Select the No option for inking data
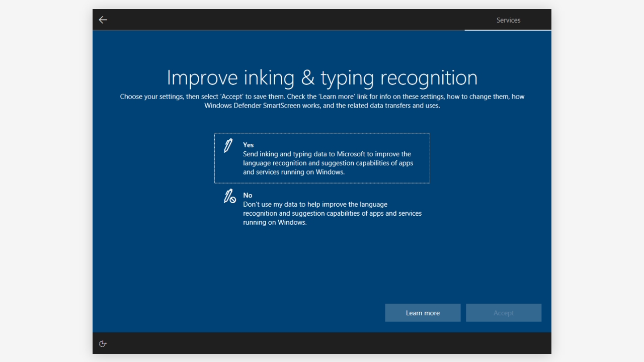 [322, 208]
